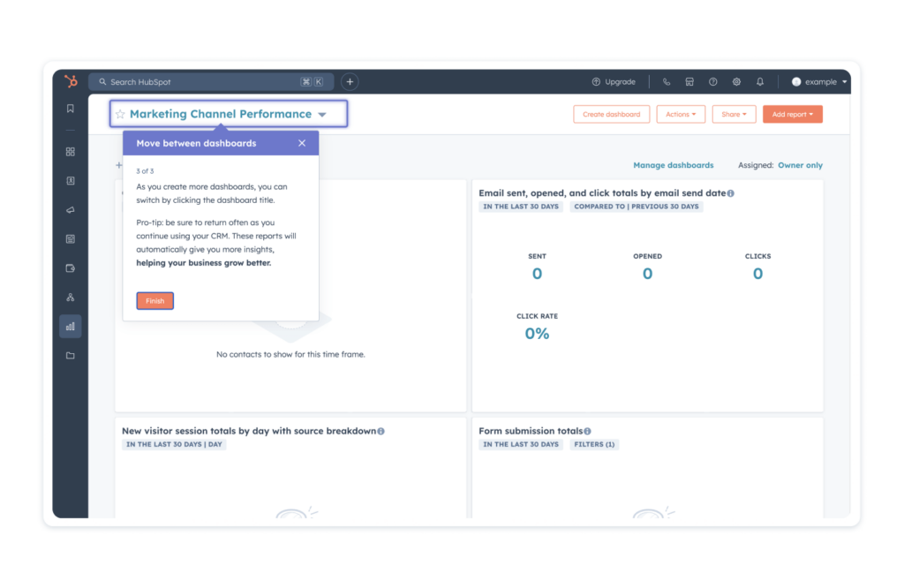Click COMPARED TO PREVIOUS 30 DAYS tag
Screen dimensions: 904x588
click(637, 207)
